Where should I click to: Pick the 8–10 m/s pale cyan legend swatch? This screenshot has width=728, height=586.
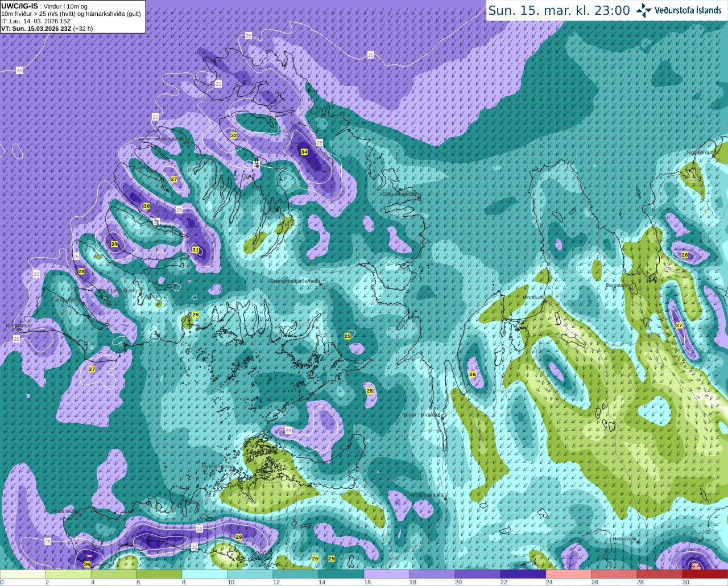pos(205,574)
